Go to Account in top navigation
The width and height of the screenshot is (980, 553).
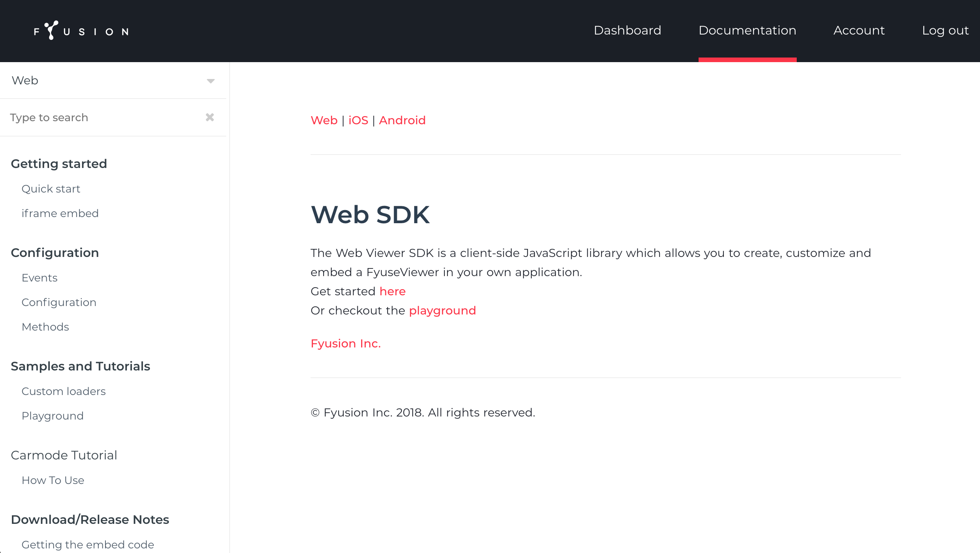pyautogui.click(x=859, y=30)
